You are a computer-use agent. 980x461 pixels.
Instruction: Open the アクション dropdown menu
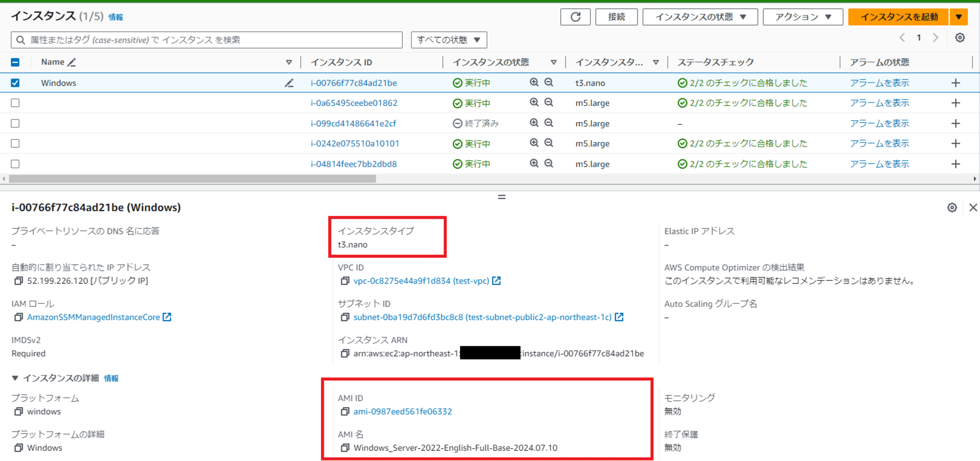(x=803, y=17)
